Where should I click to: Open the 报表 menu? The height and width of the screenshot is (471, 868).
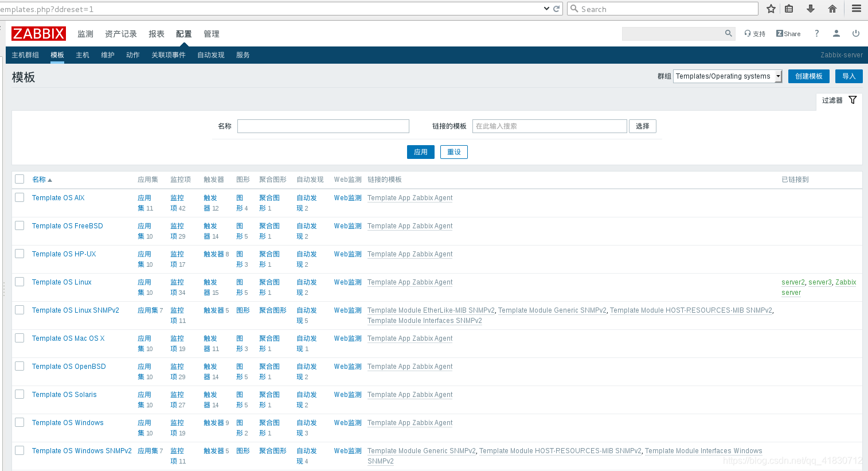point(157,34)
